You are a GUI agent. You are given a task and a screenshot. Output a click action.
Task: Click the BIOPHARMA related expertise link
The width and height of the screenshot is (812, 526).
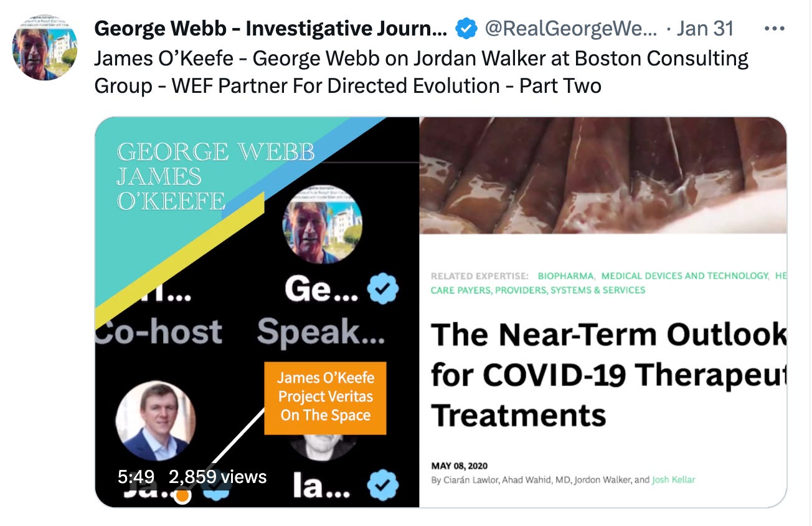click(566, 275)
